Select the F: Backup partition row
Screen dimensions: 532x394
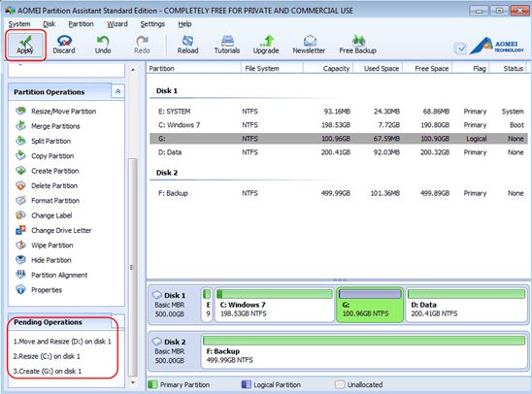tap(339, 193)
